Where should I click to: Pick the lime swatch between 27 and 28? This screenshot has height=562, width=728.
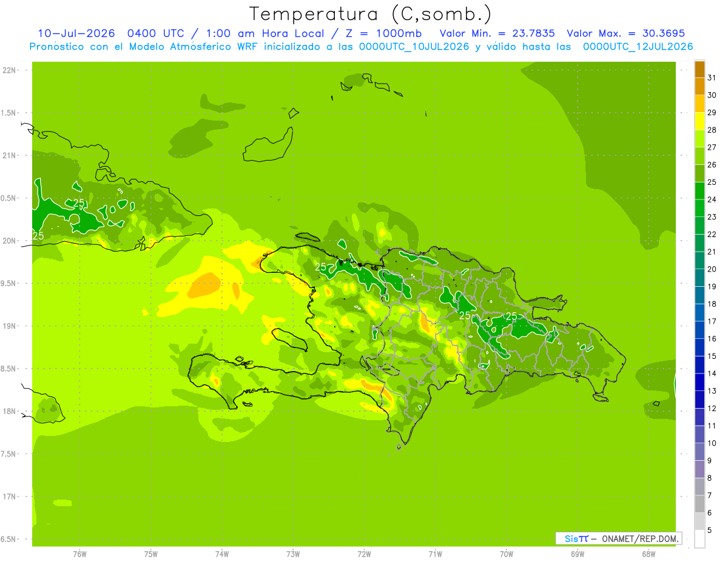coord(699,139)
